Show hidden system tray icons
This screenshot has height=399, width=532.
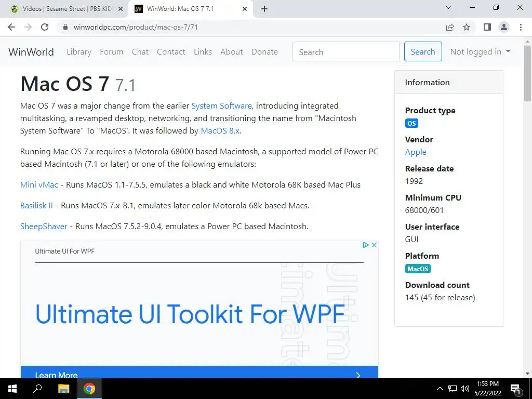click(440, 389)
